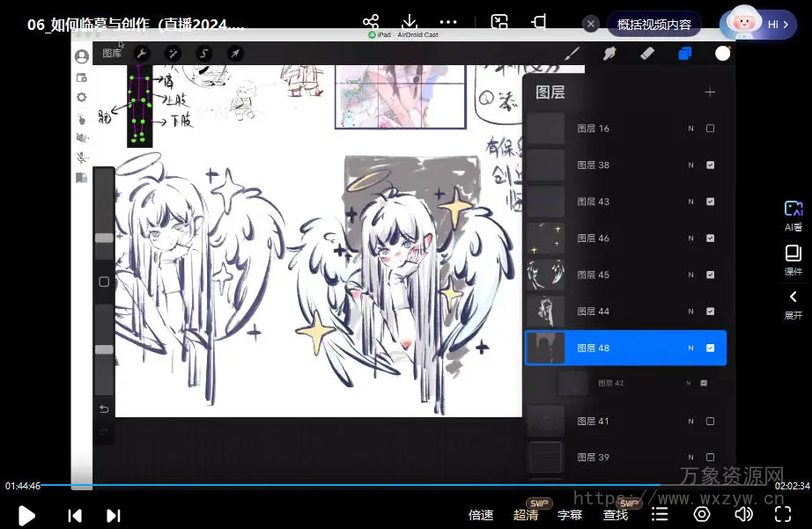Click the download icon in player header
Image resolution: width=812 pixels, height=529 pixels.
click(409, 22)
